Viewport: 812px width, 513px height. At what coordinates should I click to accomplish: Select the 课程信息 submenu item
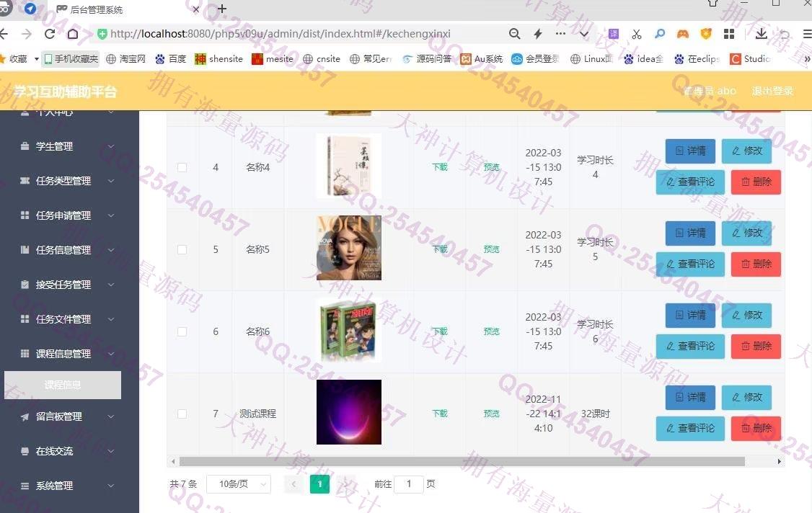coord(63,385)
